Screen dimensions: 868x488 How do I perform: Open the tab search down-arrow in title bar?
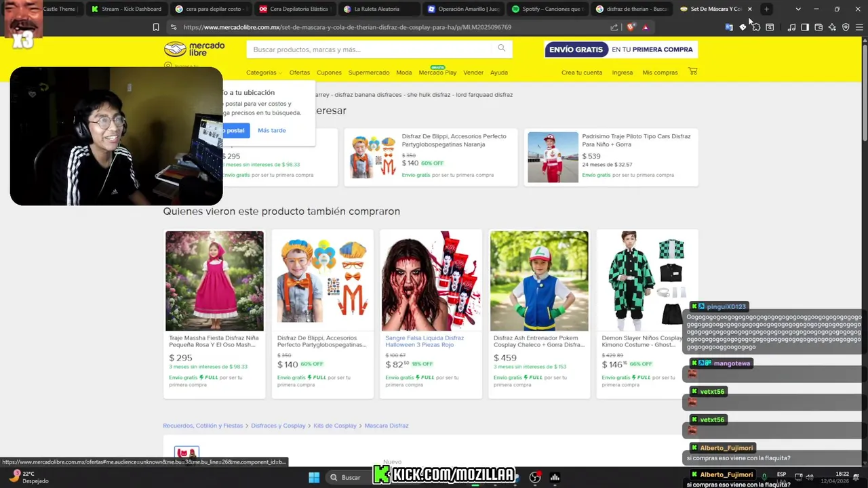pyautogui.click(x=798, y=9)
